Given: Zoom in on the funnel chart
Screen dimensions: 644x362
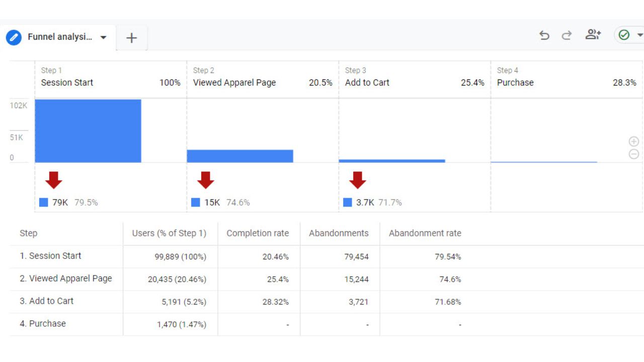Looking at the screenshot, I should (x=633, y=141).
